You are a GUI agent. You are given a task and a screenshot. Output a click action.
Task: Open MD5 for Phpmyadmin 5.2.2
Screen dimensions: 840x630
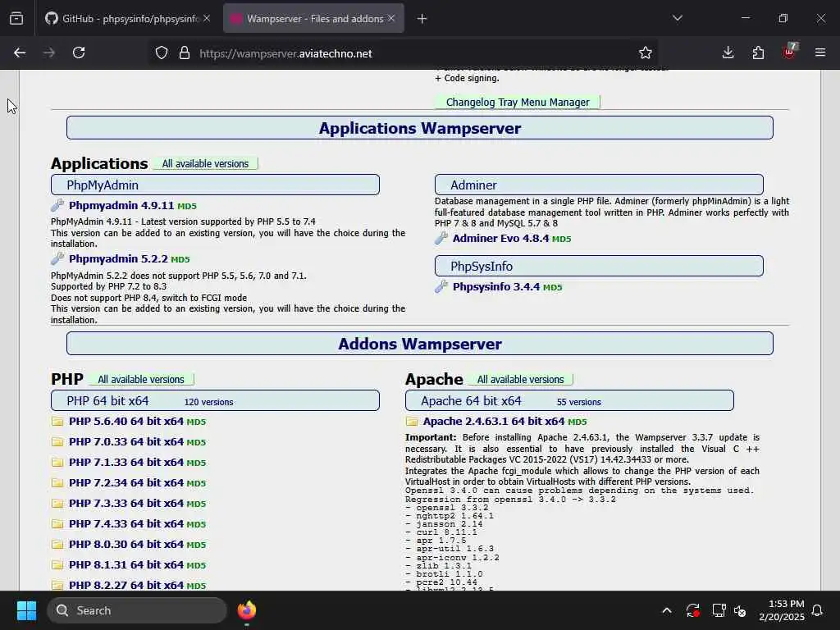coord(180,260)
